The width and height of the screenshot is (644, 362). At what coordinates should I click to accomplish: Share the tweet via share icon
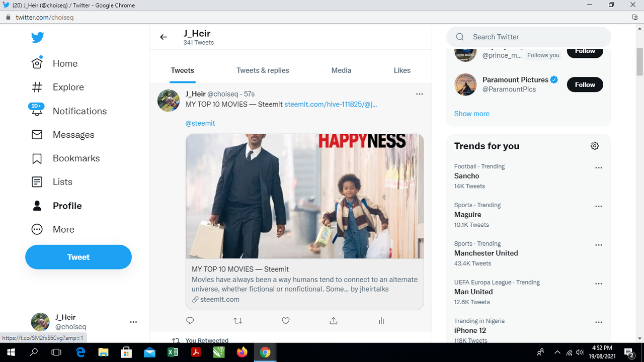(x=333, y=321)
